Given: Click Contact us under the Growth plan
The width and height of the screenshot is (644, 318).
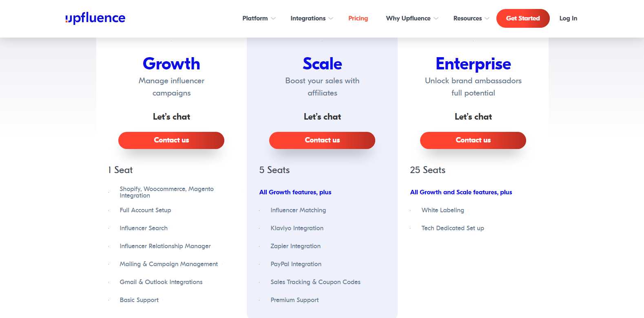Looking at the screenshot, I should [171, 140].
